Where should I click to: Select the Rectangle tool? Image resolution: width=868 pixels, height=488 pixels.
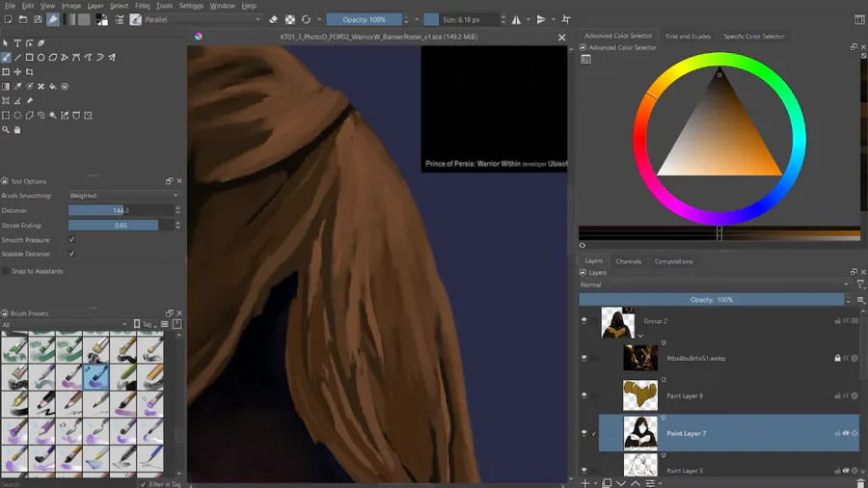[29, 58]
